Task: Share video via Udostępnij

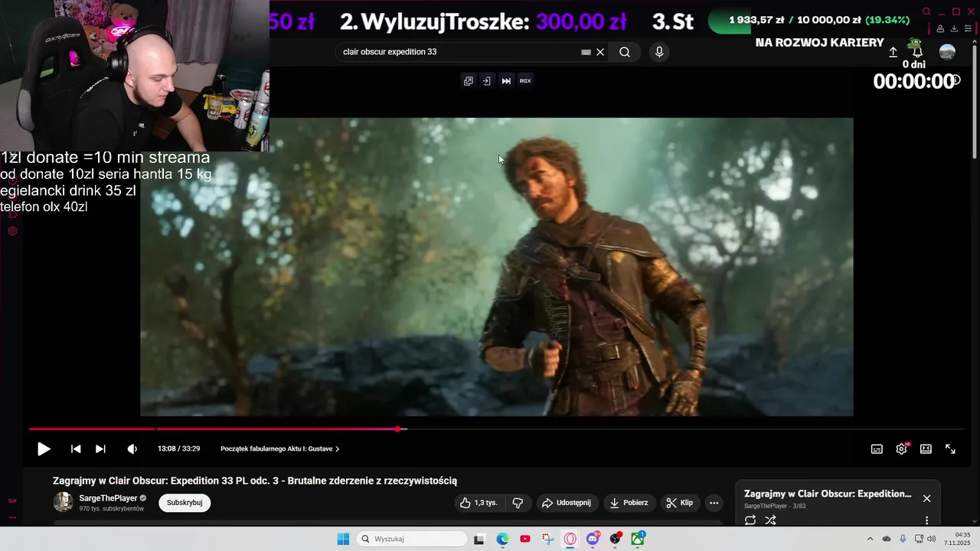Action: point(567,503)
